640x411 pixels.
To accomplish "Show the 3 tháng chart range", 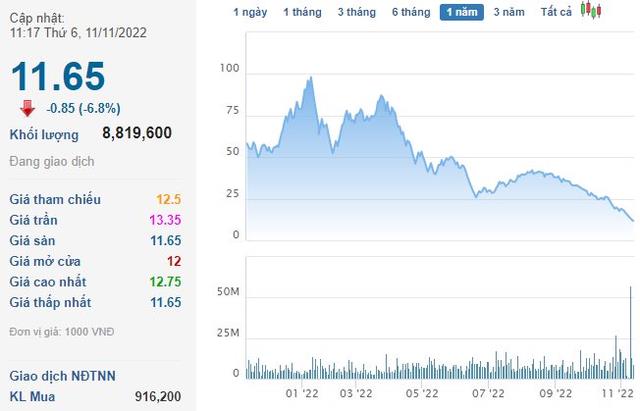I will [356, 12].
